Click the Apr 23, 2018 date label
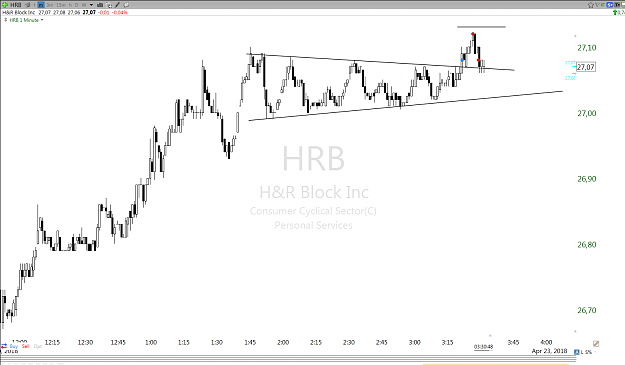 (x=549, y=351)
